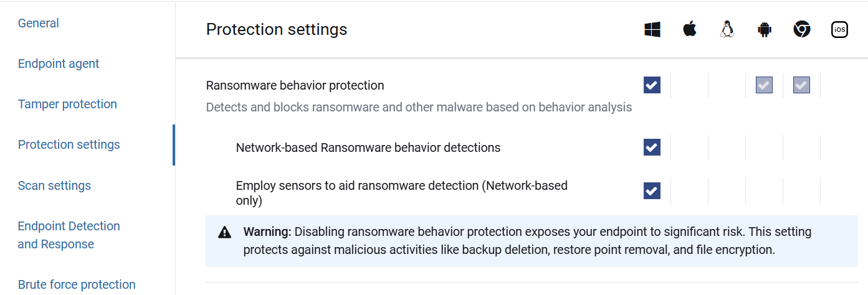This screenshot has height=295, width=868.
Task: Toggle Network-based Ransomware behavior detections checkbox
Action: [x=652, y=147]
